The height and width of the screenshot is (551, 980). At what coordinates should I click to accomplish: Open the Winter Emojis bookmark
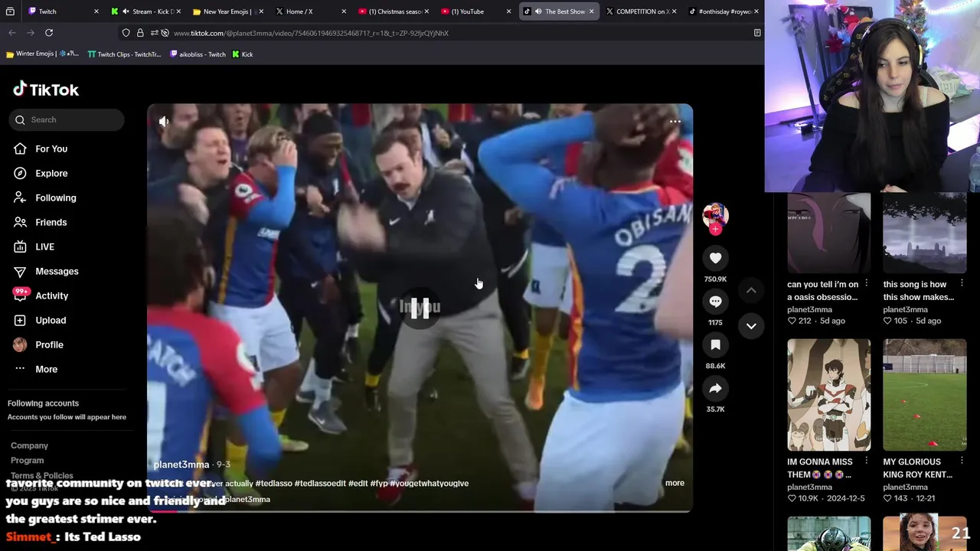click(42, 54)
